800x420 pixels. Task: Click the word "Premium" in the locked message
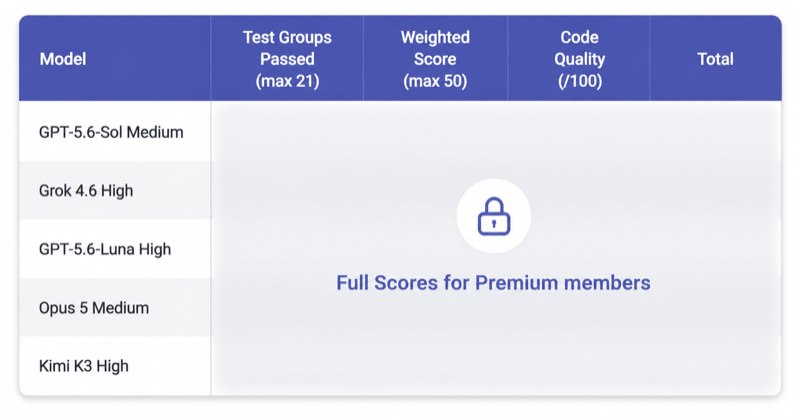pos(516,283)
